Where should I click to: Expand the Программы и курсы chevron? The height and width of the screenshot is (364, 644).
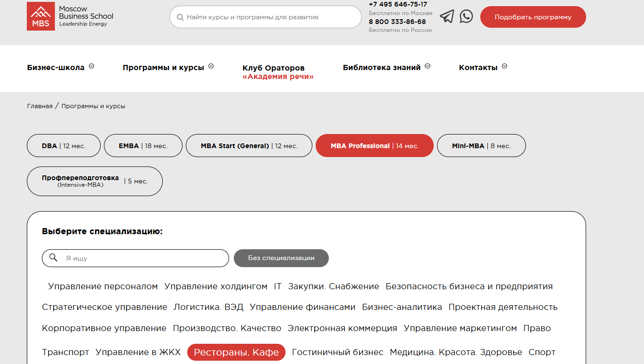tap(211, 66)
